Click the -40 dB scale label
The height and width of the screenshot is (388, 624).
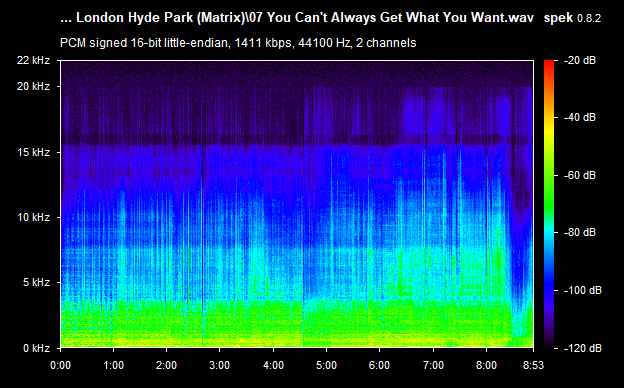[580, 117]
